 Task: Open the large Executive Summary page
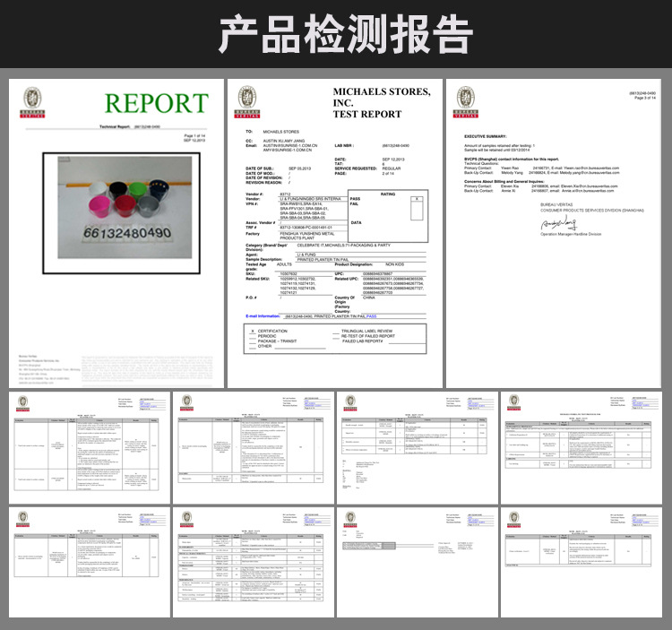pyautogui.click(x=554, y=233)
